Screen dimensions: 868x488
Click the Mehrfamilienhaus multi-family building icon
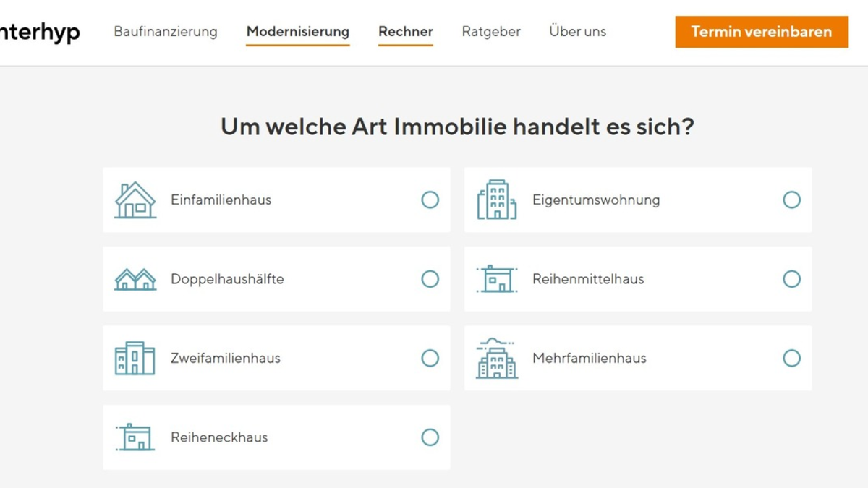click(x=497, y=358)
